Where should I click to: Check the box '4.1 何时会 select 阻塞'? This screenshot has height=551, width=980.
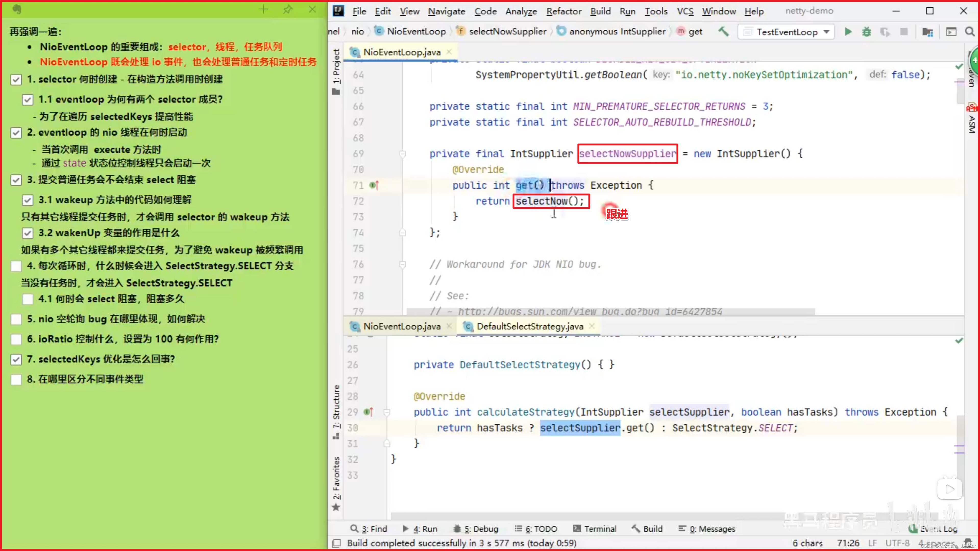[27, 299]
